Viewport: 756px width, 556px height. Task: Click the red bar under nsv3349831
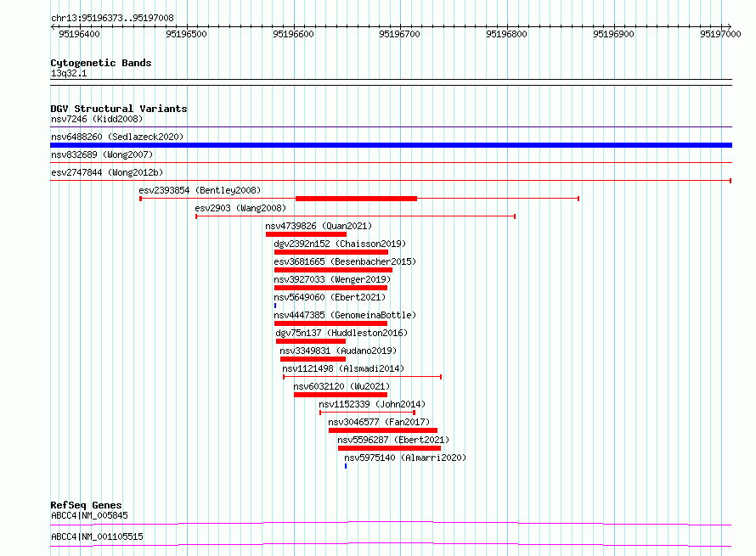[313, 359]
